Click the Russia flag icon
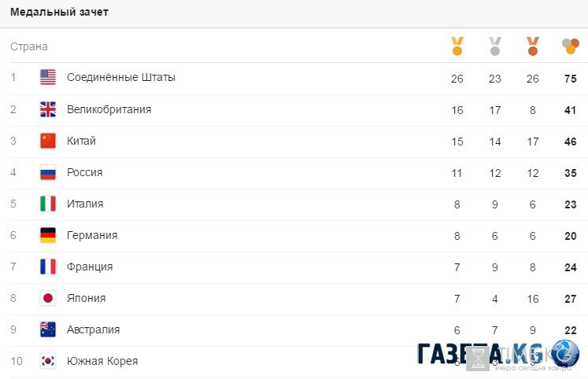 pos(48,172)
